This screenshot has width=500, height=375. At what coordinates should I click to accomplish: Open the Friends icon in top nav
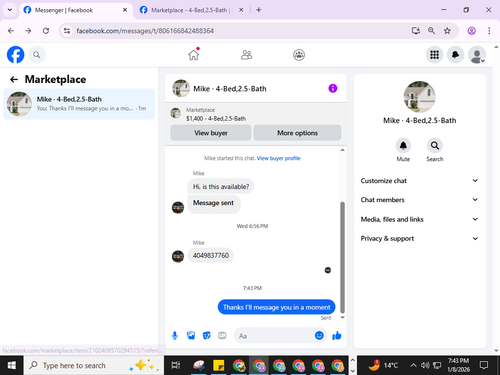coord(246,55)
